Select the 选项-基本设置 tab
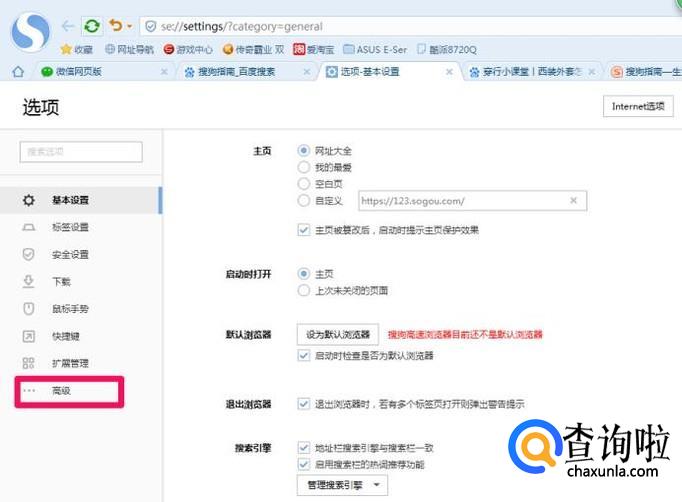 coord(387,71)
